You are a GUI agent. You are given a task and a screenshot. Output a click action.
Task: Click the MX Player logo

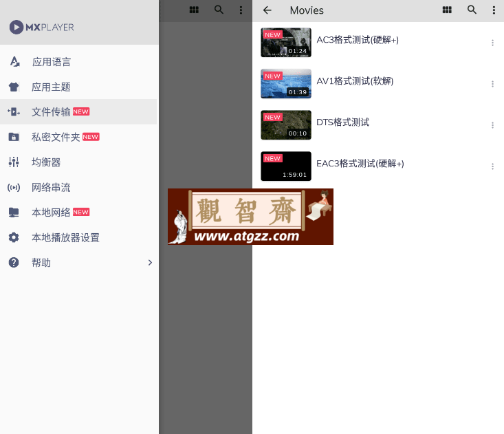(x=42, y=28)
